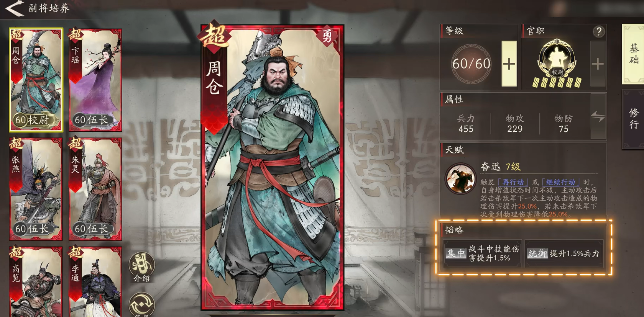Tap the 统御 strategy skill slot
Image resolution: width=644 pixels, height=317 pixels.
click(564, 253)
